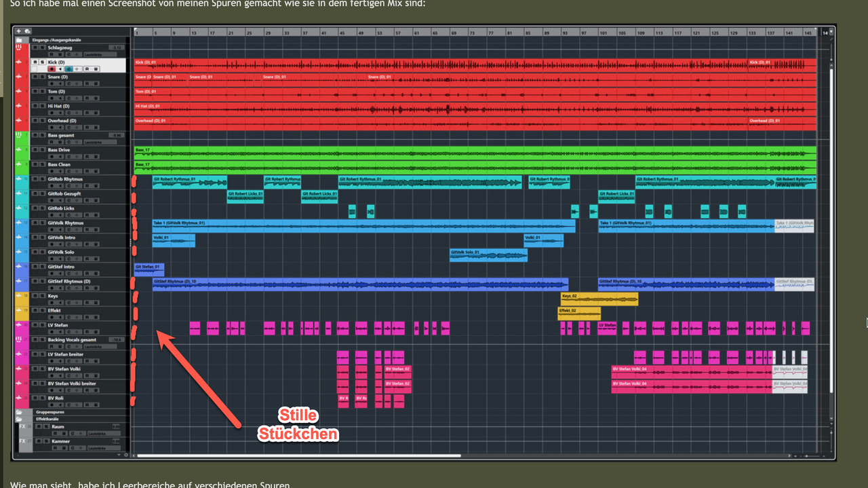
Task: Open edit channel settings on Bass Drive
Action: (69, 156)
